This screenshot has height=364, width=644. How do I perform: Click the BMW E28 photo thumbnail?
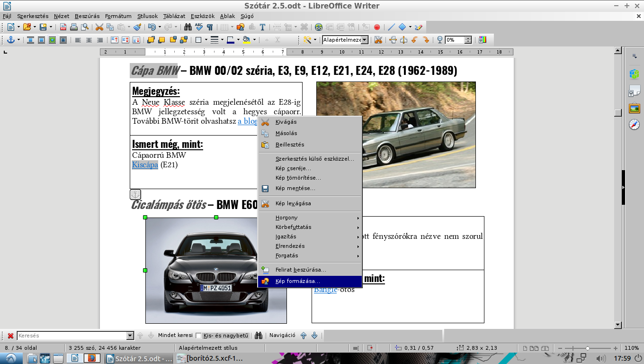click(396, 135)
